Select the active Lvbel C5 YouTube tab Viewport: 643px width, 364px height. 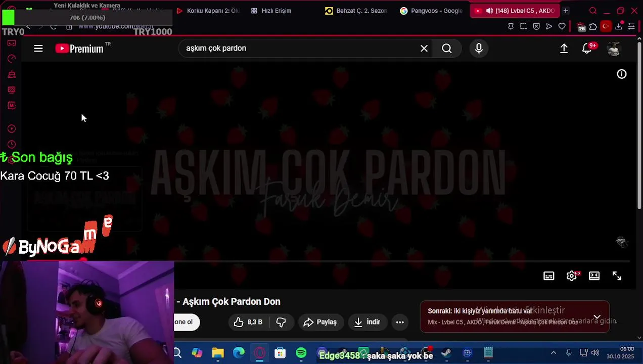click(515, 11)
